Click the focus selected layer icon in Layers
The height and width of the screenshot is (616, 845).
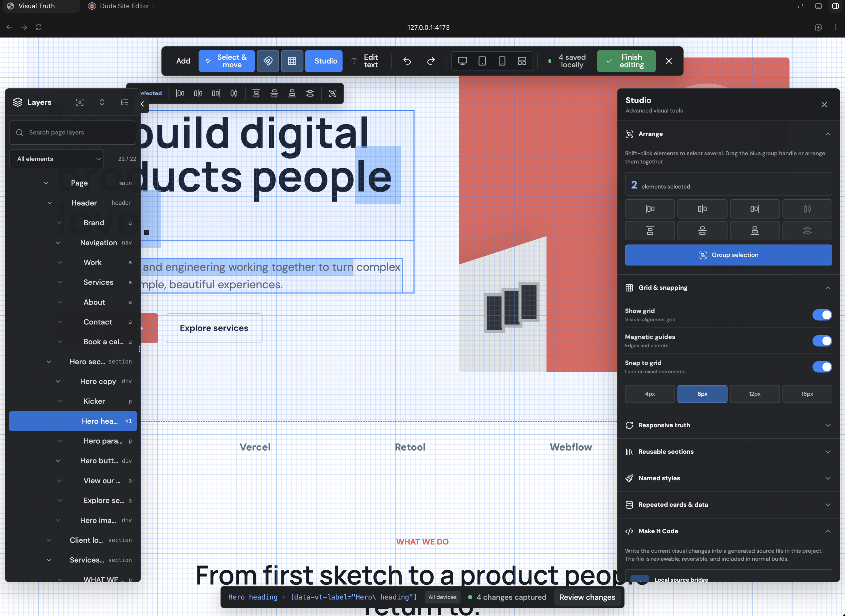80,102
